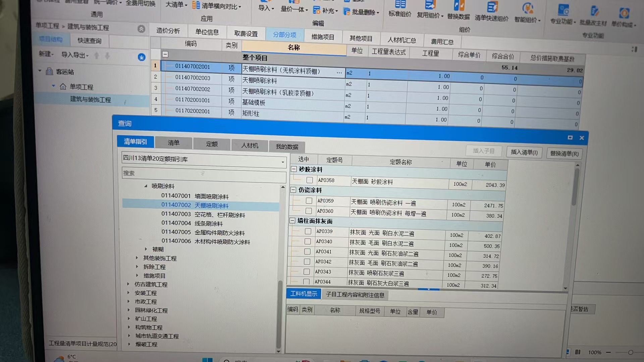644x362 pixels.
Task: Expand the 仿古建筑工程 node
Action: click(128, 284)
